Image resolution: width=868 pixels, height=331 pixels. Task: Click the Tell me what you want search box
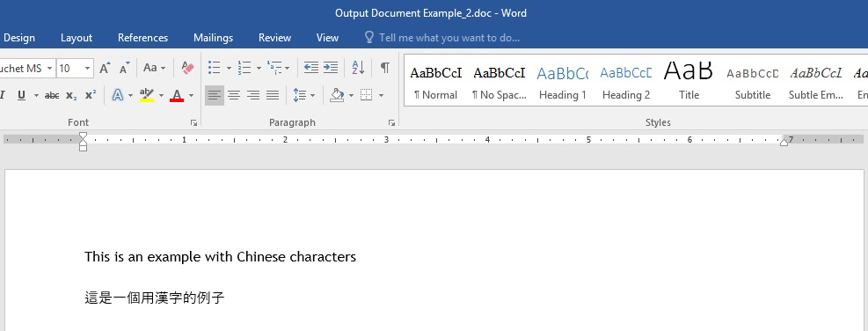point(449,38)
